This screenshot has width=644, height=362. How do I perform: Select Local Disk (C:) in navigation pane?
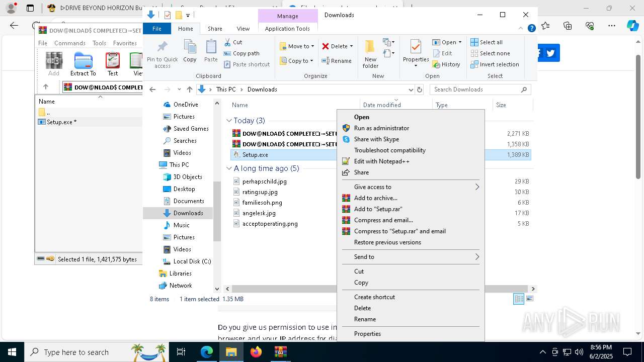(x=192, y=261)
